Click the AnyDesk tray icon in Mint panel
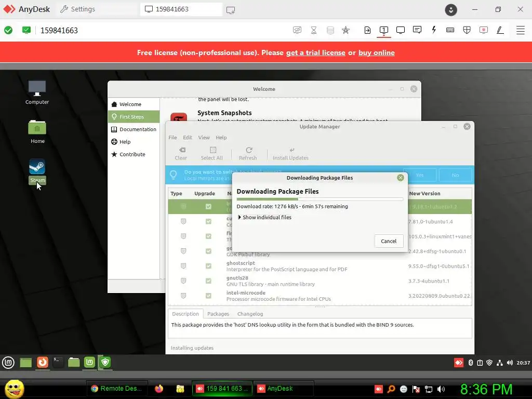Image resolution: width=532 pixels, height=399 pixels. point(458,363)
